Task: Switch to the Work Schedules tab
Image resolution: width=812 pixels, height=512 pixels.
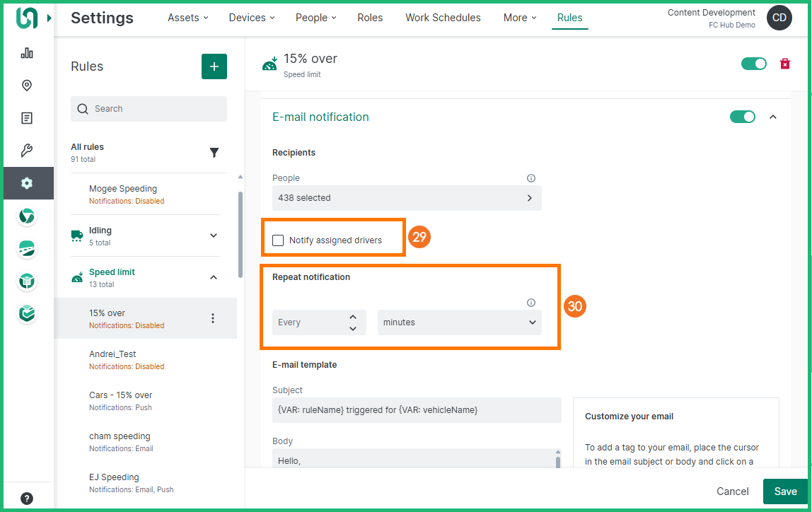Action: coord(443,18)
